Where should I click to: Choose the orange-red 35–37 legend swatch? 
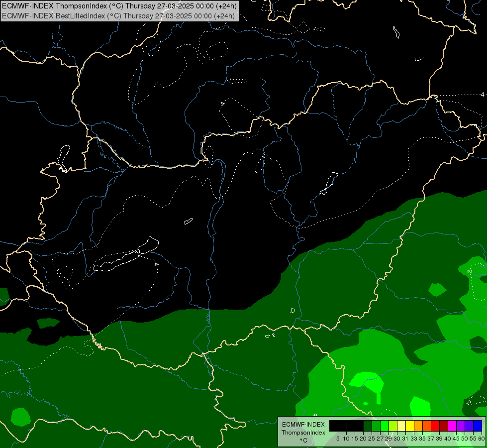coord(427,426)
